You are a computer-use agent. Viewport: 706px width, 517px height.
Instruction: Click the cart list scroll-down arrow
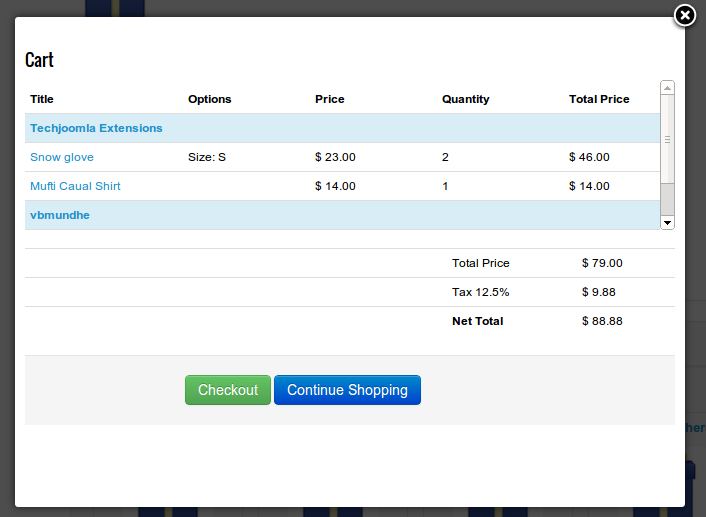[x=667, y=222]
